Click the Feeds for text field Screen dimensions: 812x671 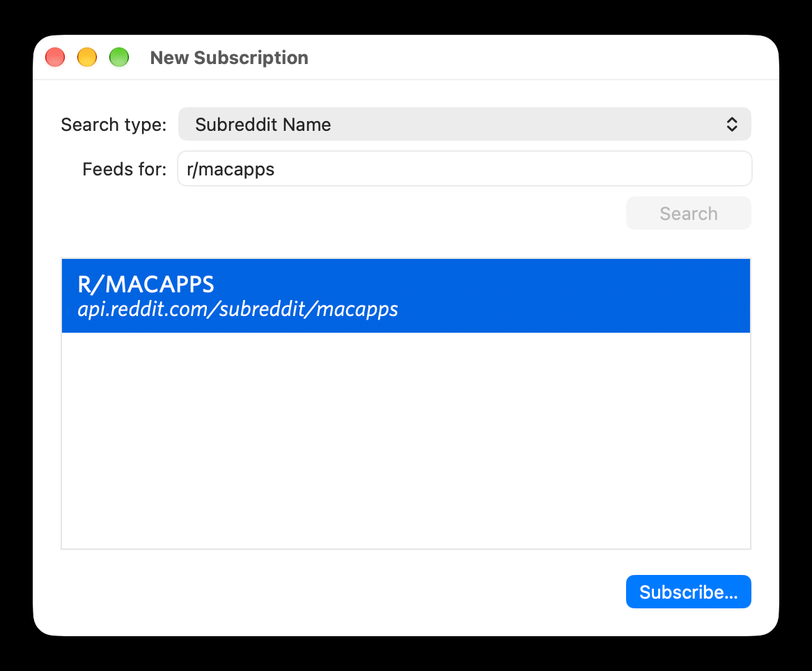pyautogui.click(x=464, y=168)
